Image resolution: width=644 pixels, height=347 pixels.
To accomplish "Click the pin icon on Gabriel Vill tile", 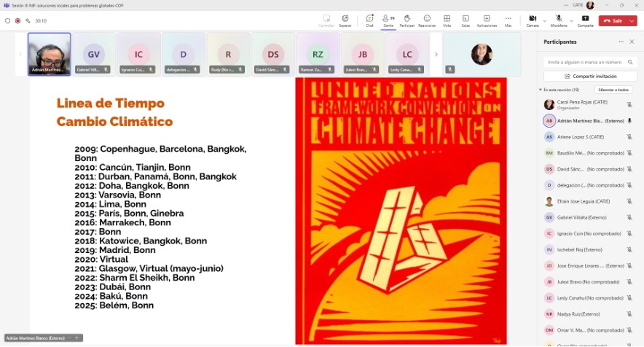I will [106, 69].
